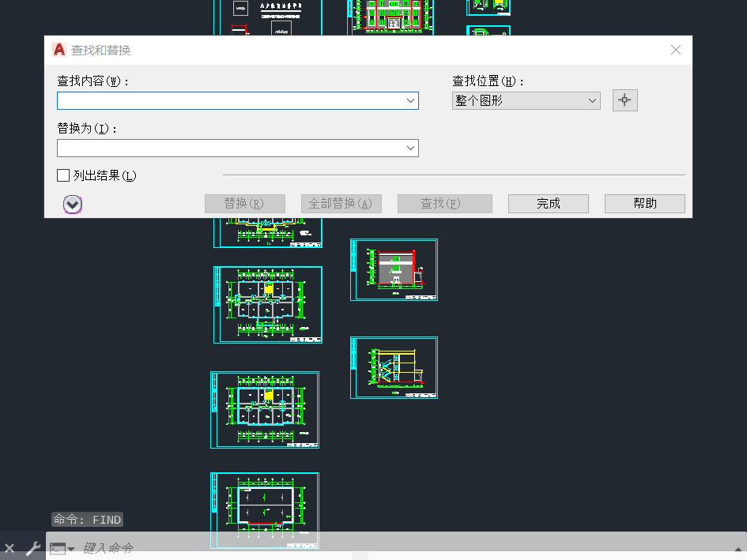Select a floor plan drawing below the dialog
Viewport: 747px width, 560px height.
click(x=267, y=305)
